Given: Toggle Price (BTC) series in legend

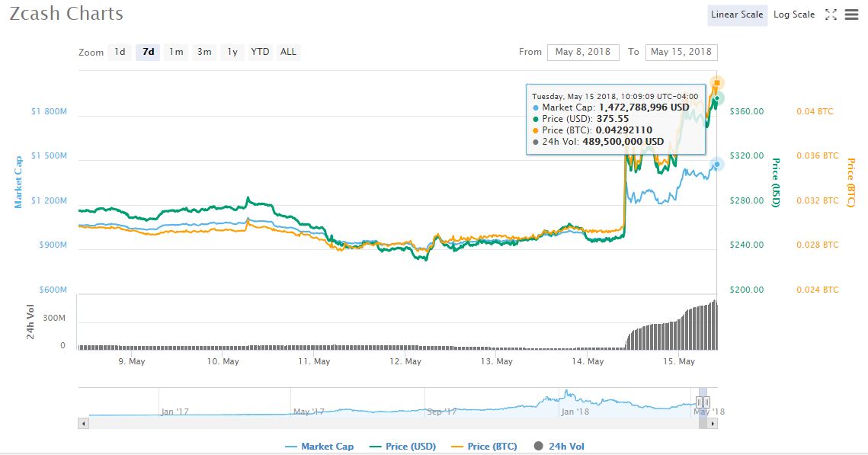Looking at the screenshot, I should click(x=485, y=446).
